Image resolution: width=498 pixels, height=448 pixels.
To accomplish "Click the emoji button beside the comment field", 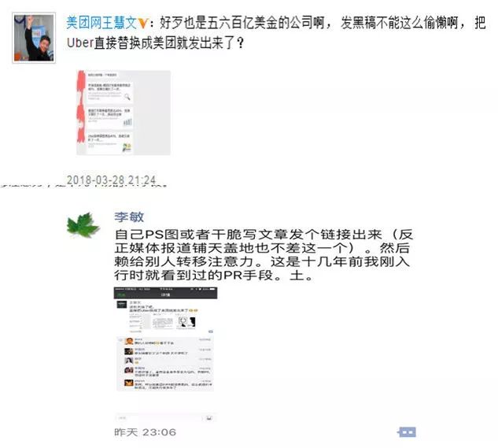I will click(209, 418).
